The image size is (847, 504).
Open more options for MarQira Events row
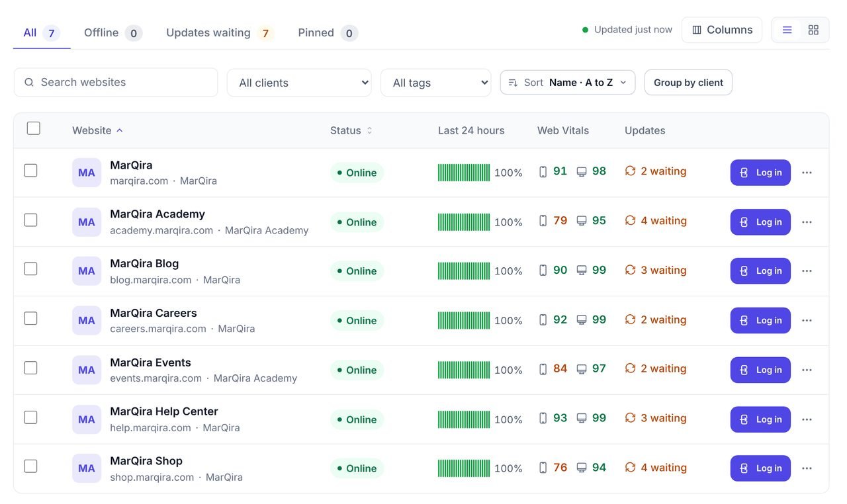807,370
